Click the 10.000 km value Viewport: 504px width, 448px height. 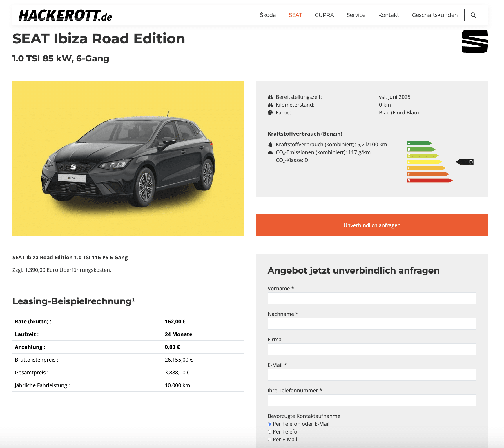pos(177,385)
